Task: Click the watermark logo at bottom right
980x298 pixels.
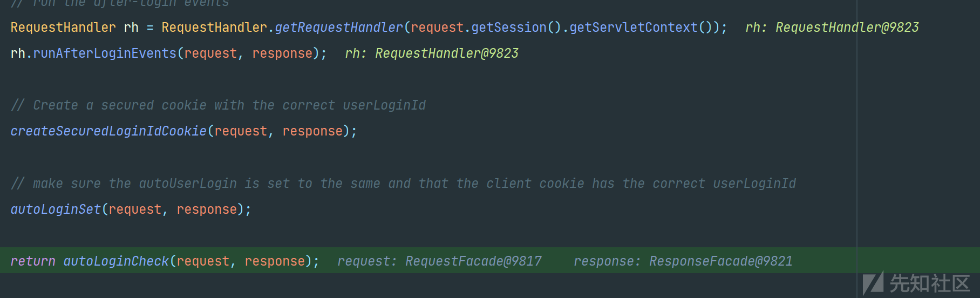Action: [x=916, y=283]
